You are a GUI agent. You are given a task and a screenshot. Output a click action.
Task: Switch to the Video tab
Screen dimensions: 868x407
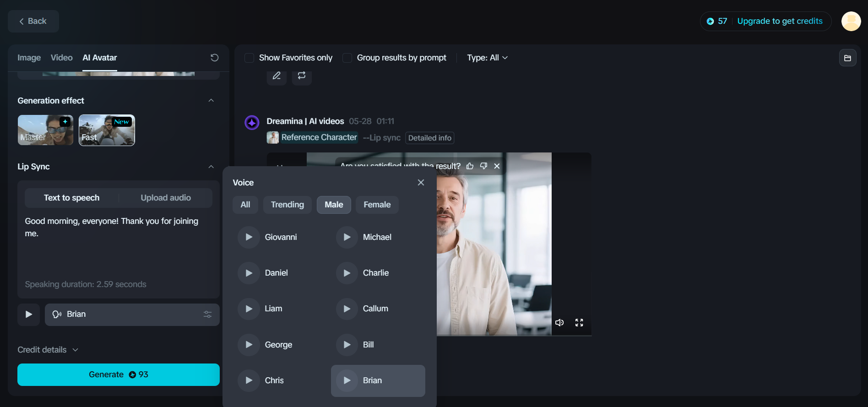click(61, 58)
